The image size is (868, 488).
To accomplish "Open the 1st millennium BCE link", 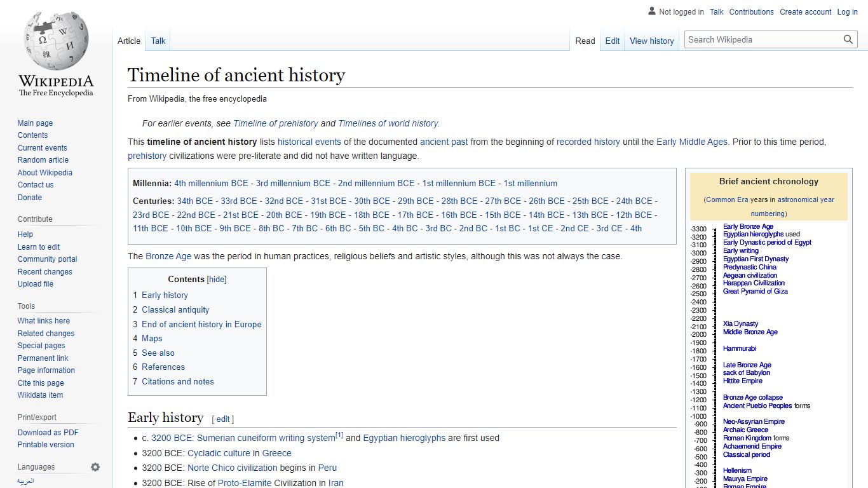I will [x=459, y=183].
